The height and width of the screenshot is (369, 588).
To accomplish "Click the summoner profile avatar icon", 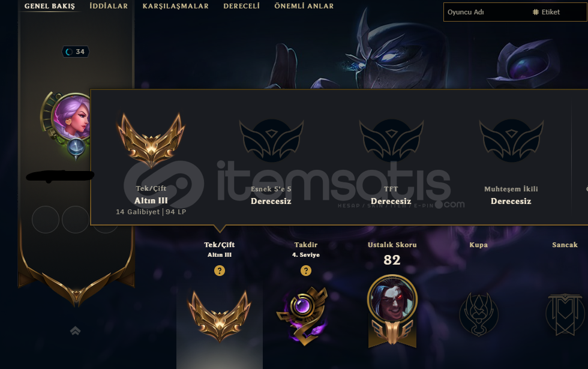I will 72,117.
